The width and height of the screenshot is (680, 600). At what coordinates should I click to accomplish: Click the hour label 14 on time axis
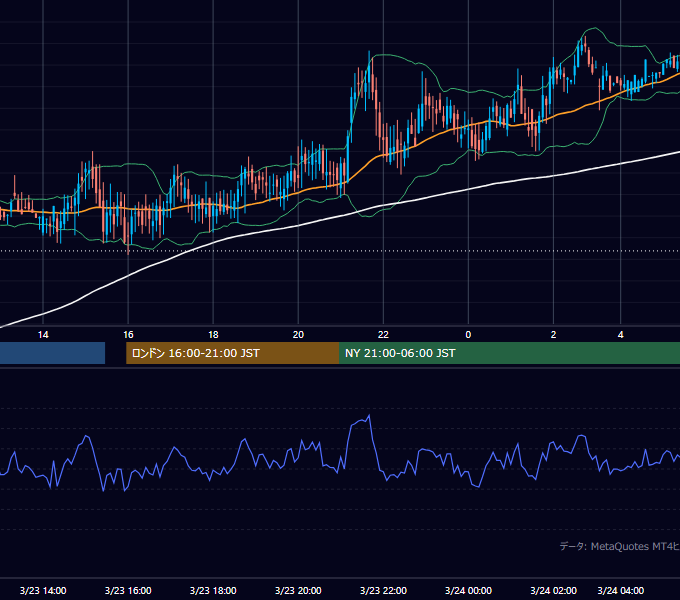43,335
